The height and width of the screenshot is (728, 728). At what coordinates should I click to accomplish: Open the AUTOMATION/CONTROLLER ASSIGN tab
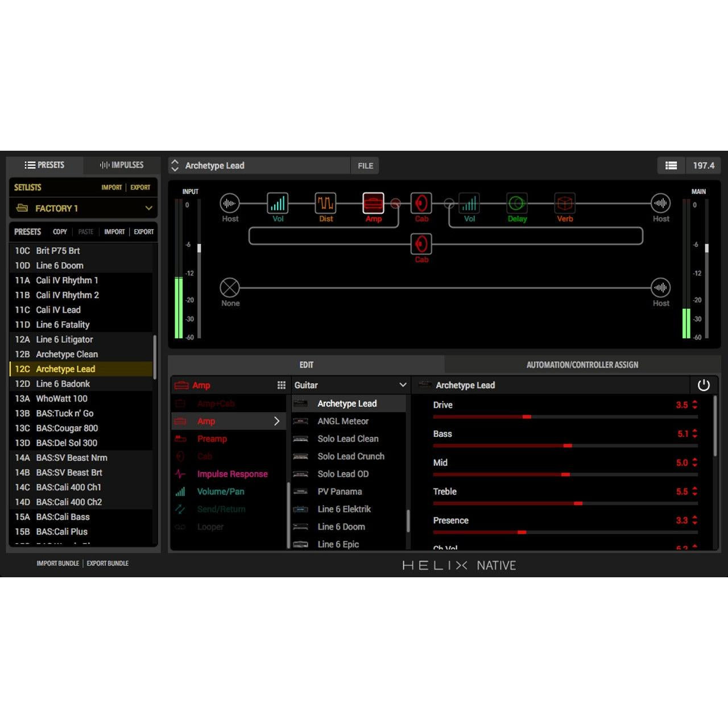pyautogui.click(x=582, y=365)
